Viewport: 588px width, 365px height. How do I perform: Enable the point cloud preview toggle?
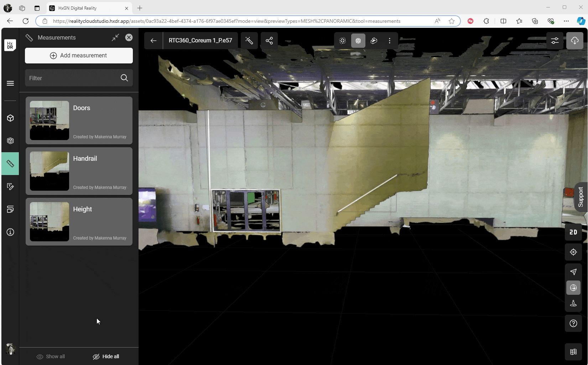(342, 41)
